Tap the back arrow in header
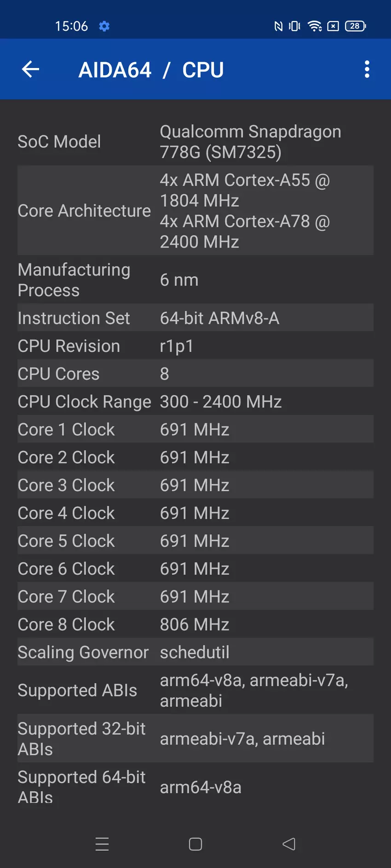Viewport: 391px width, 868px height. (x=30, y=69)
